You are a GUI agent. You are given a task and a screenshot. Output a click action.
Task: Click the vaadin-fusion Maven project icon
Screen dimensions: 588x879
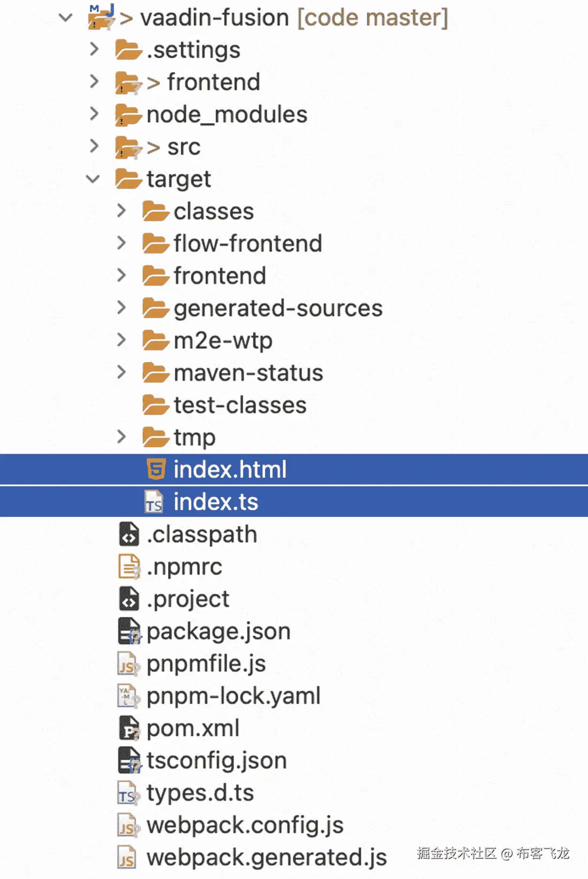[x=102, y=18]
